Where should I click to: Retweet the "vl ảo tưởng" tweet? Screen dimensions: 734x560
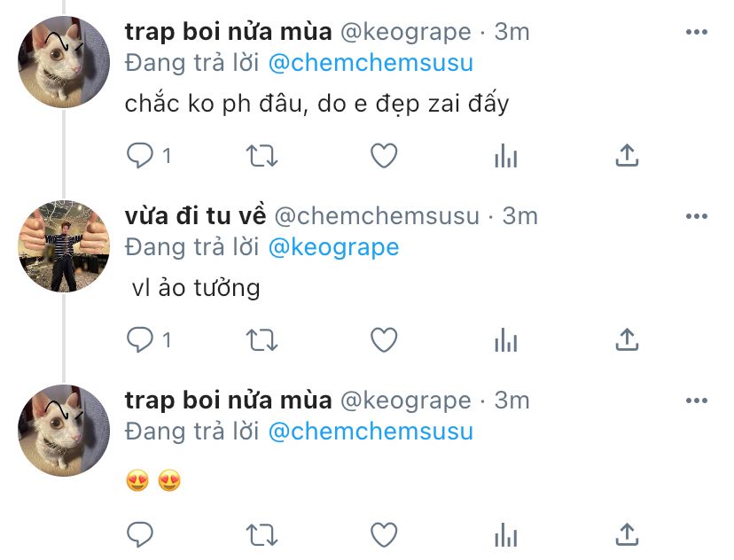coord(261,339)
